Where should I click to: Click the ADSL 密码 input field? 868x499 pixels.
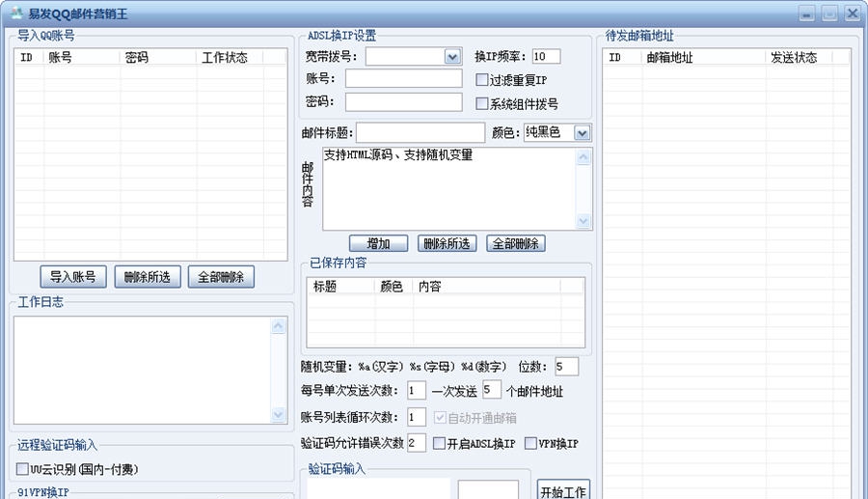click(403, 102)
